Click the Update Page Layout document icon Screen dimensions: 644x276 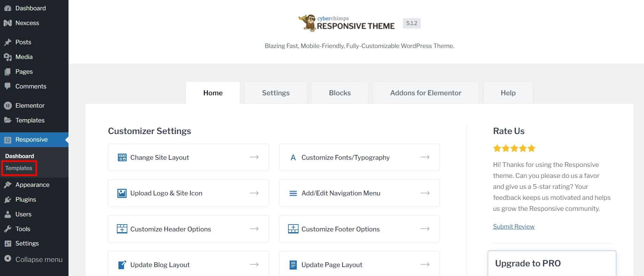click(x=293, y=265)
